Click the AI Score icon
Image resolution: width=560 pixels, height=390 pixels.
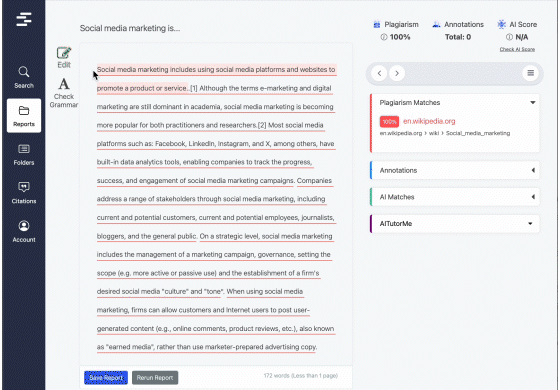click(x=501, y=24)
